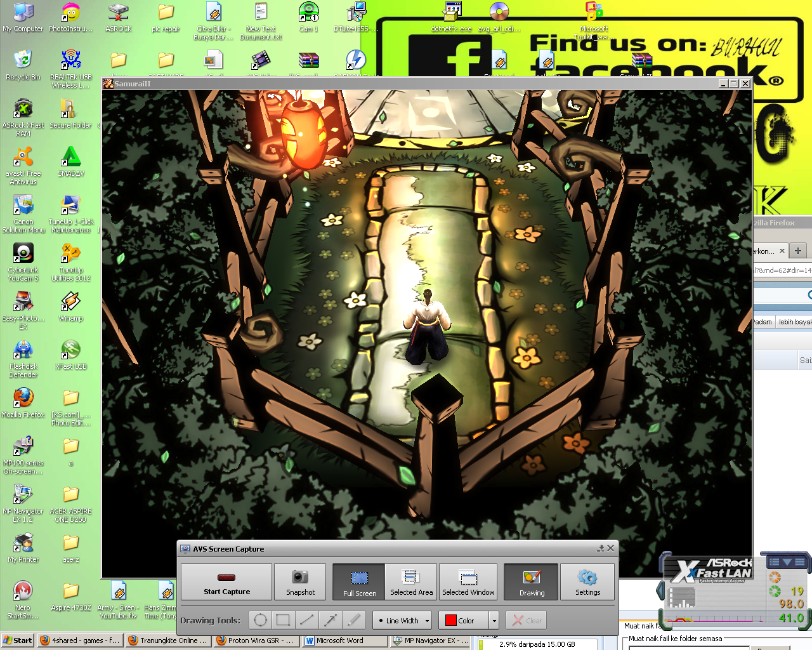
Task: Open Nero StartSmart desktop icon
Action: [23, 600]
